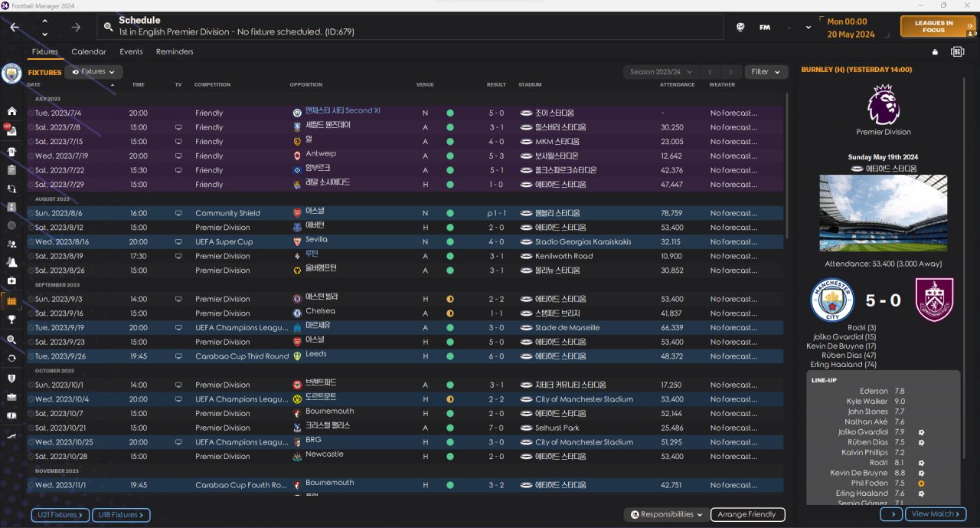The height and width of the screenshot is (528, 980).
Task: Click the Manchester City crest beside 5 - 0
Action: (832, 300)
